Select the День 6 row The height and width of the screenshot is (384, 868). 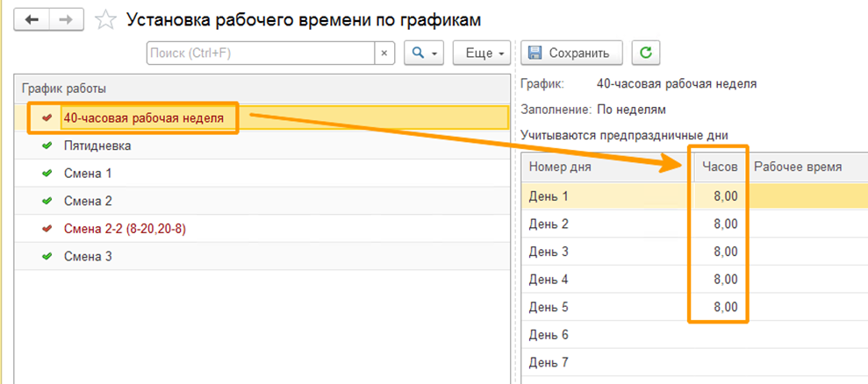point(549,335)
